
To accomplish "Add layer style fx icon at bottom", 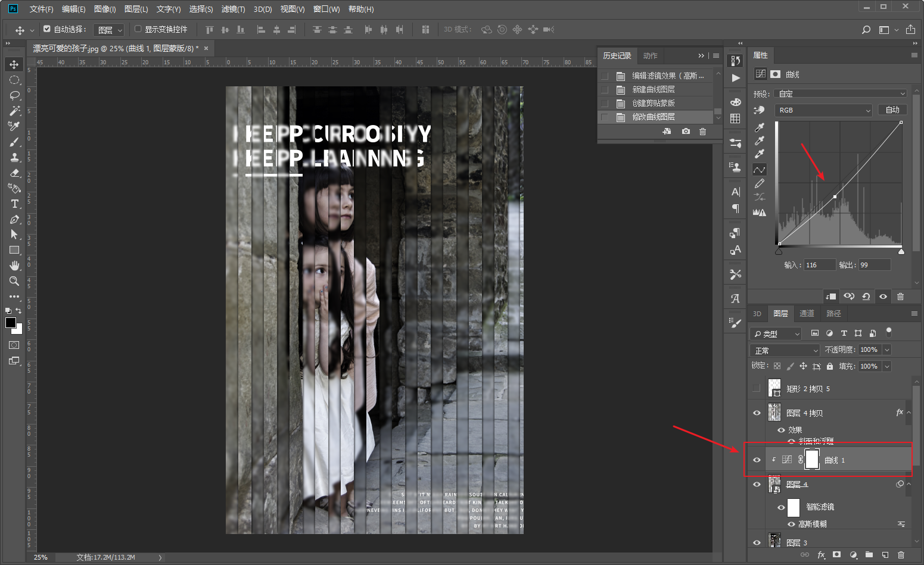I will (821, 555).
